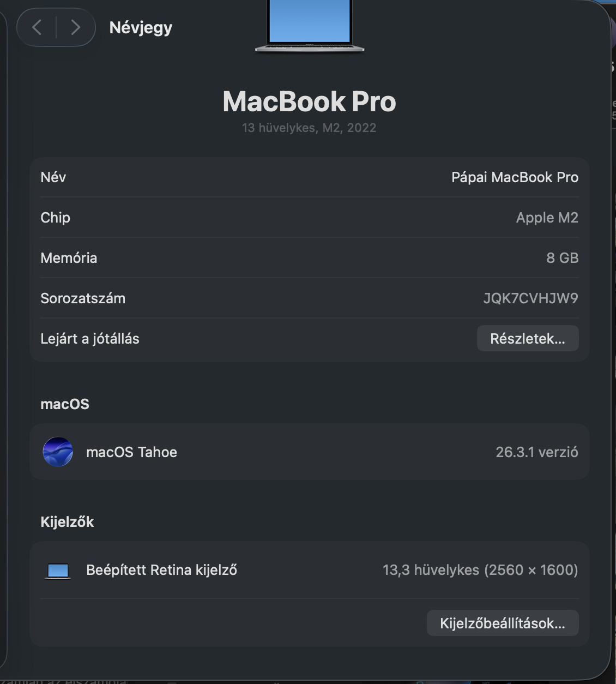Click the forward navigation chevron
Viewport: 616px width, 684px height.
click(x=75, y=27)
